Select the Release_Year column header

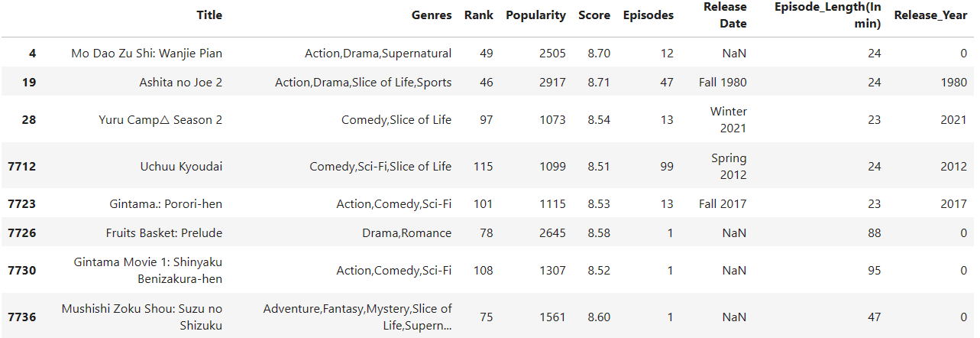click(930, 15)
